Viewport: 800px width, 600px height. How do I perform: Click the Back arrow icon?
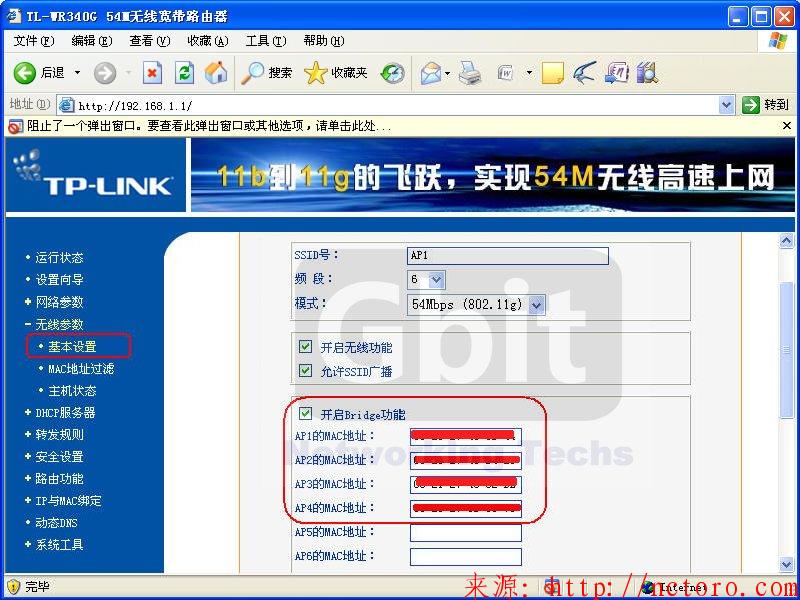tap(24, 73)
